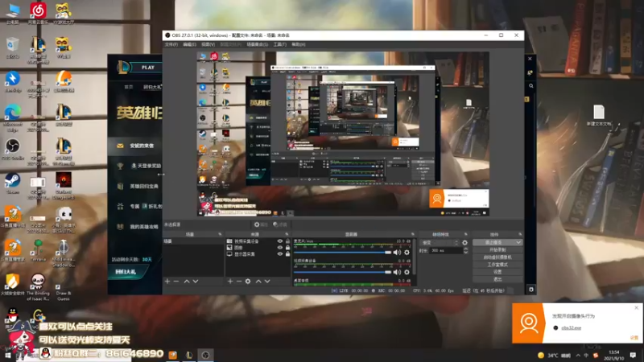Screen dimensions: 644x362
Task: Click transition duration 300 ms field
Action: 446,250
